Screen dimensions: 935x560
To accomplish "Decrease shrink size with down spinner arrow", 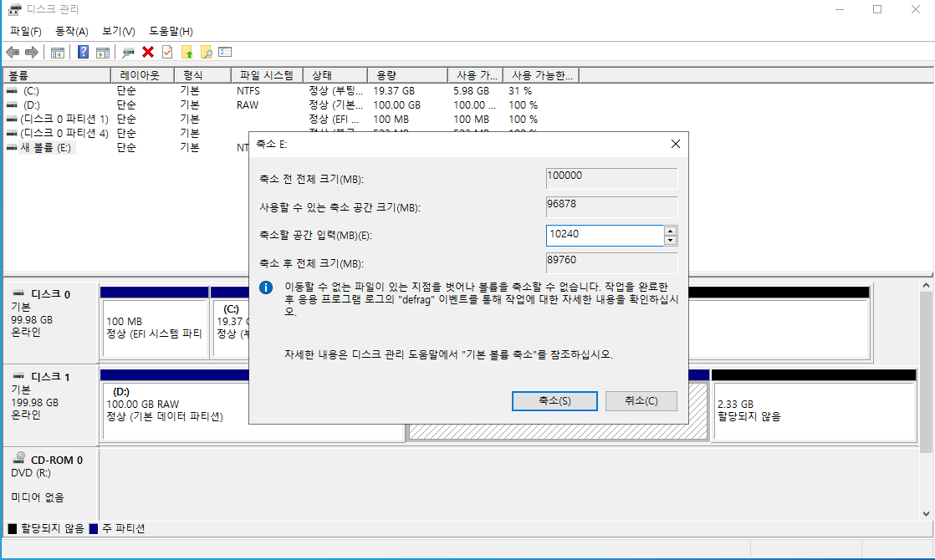I will tap(670, 240).
